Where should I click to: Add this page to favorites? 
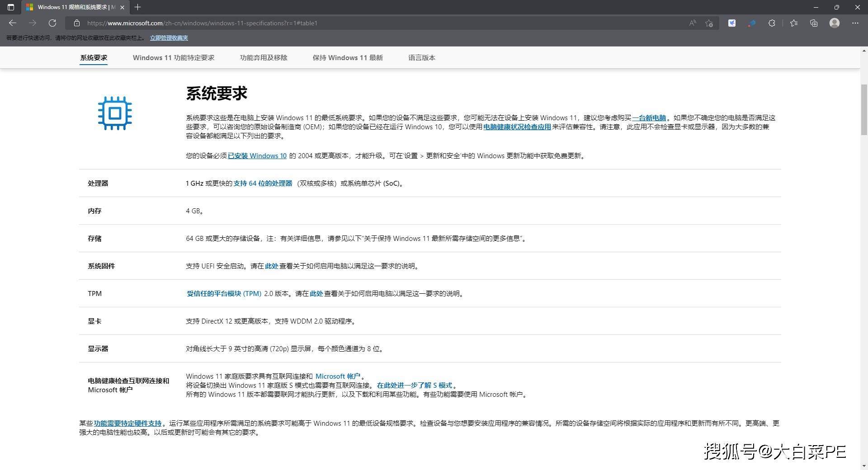pos(709,23)
